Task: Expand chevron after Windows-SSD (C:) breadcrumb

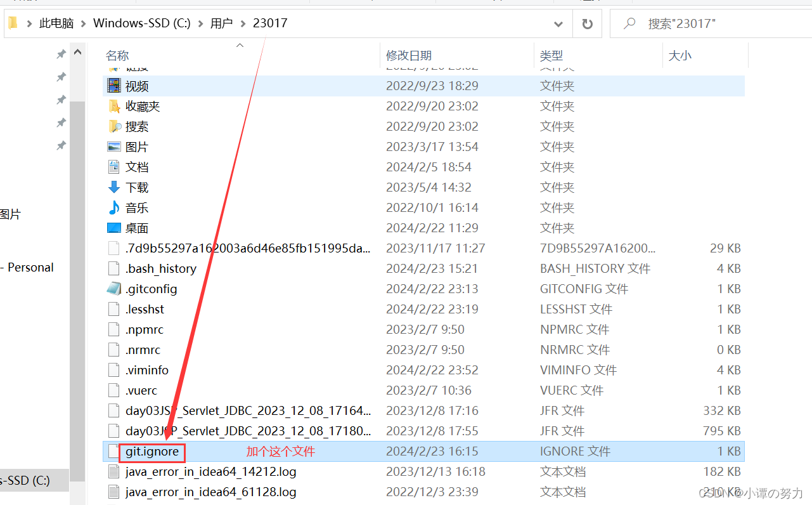Action: pos(201,23)
